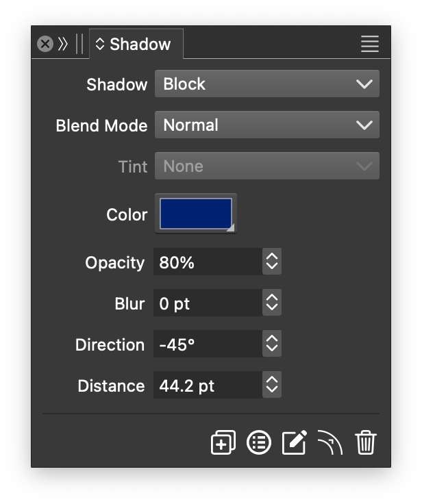Image resolution: width=422 pixels, height=504 pixels.
Task: Click the dark blue shadow Color swatch
Action: 196,214
